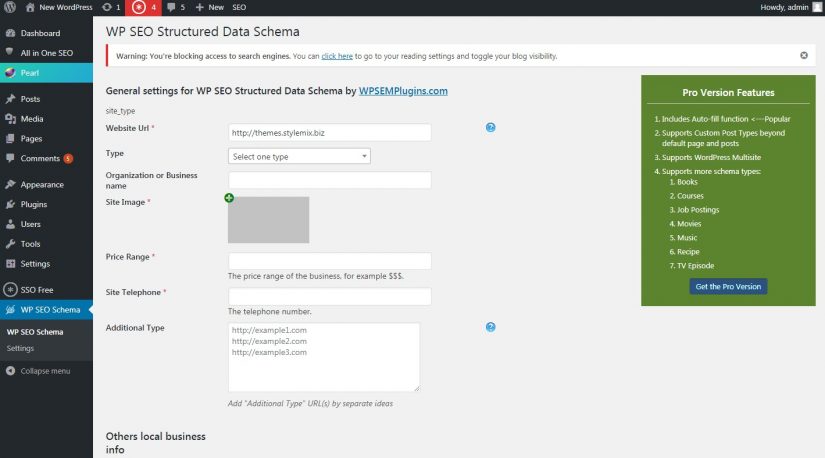Image resolution: width=825 pixels, height=458 pixels.
Task: Click 'Pro Version Features' heading text
Action: tap(728, 93)
